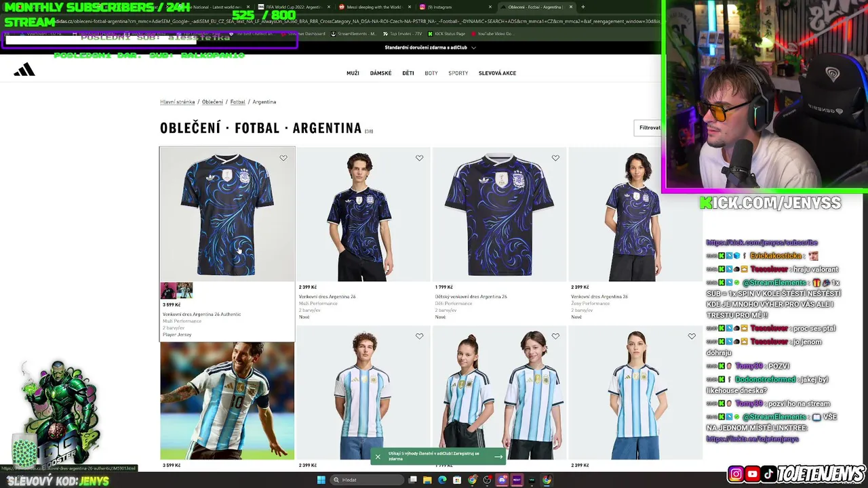868x488 pixels.
Task: Toggle wishlist heart on the woman's striped jersey card
Action: coord(692,336)
